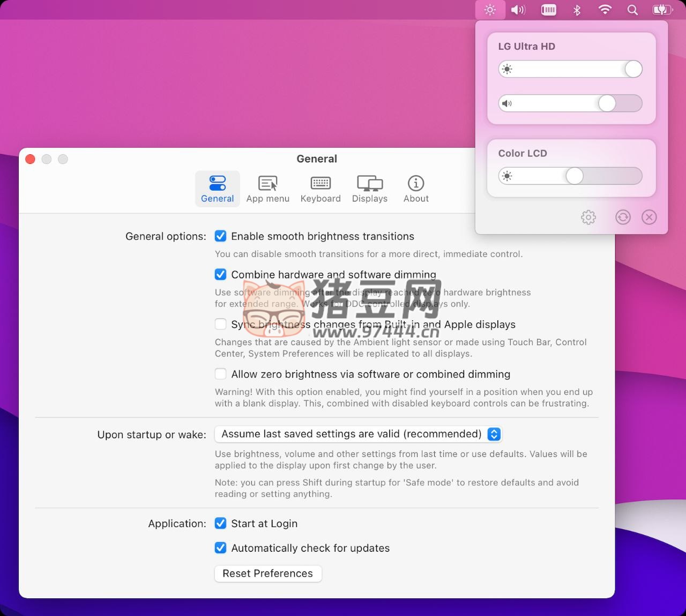Open the startup or wake settings dropdown

pos(358,434)
